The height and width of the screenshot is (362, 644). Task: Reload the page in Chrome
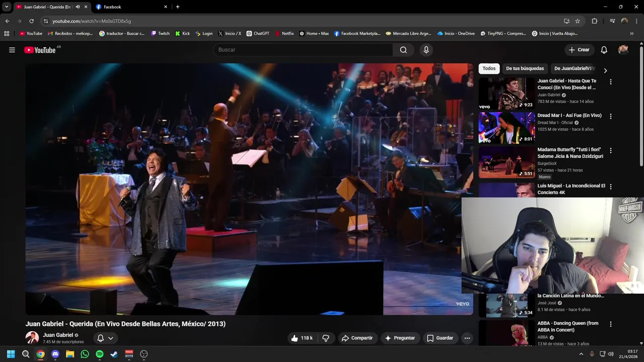31,21
